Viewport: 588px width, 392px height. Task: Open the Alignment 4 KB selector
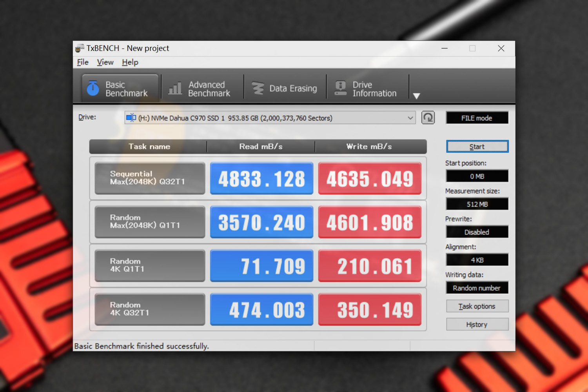point(477,260)
